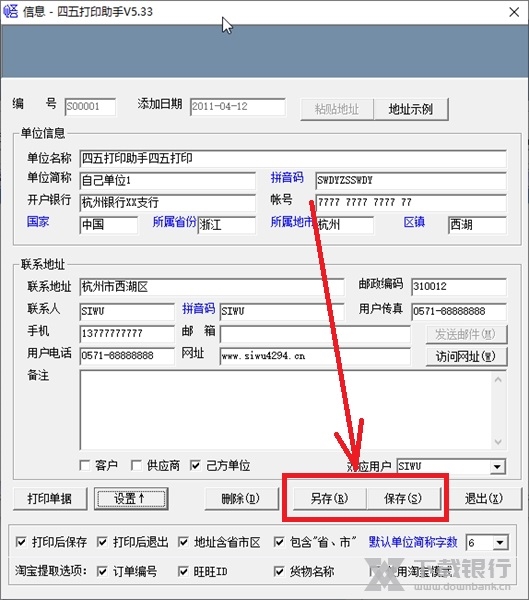Click the 联系地址 field 杭州市西湖区
This screenshot has width=529, height=600.
[x=212, y=287]
